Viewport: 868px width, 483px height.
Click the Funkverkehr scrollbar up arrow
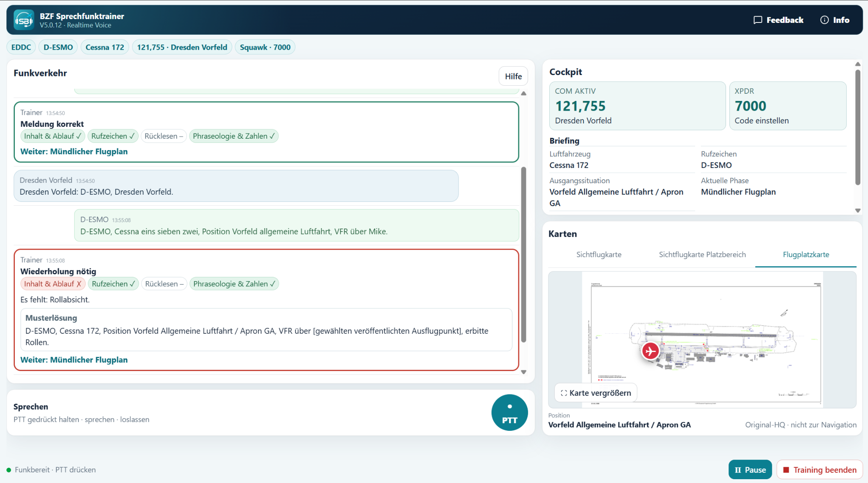[x=524, y=93]
